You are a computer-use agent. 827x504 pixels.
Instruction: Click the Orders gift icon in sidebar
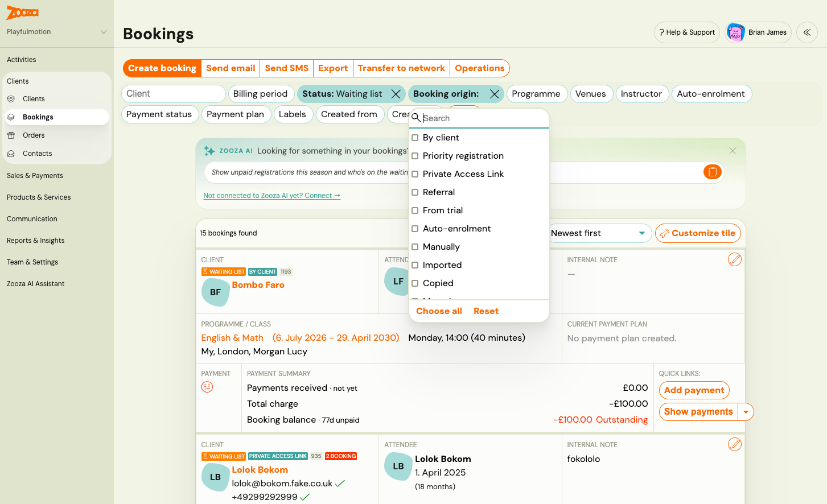click(11, 135)
